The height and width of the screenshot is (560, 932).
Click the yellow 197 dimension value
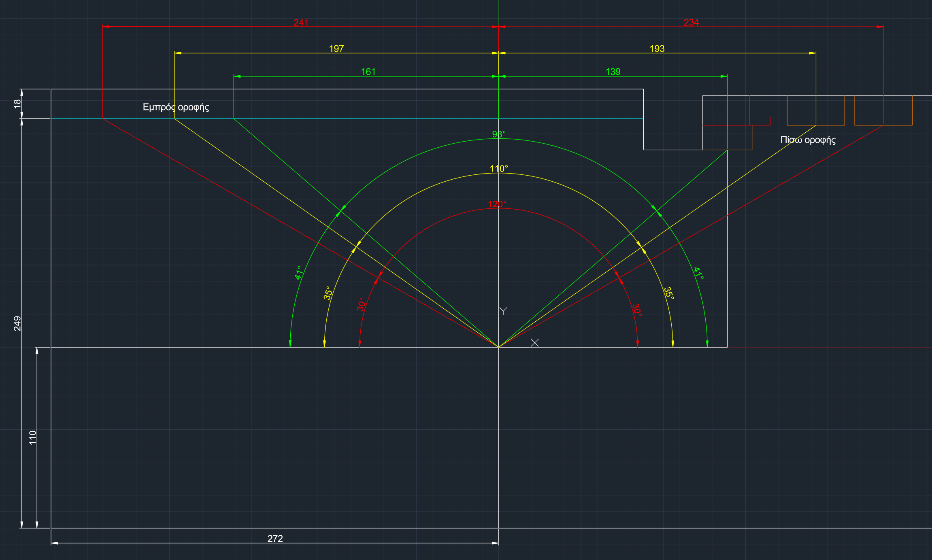pos(336,49)
